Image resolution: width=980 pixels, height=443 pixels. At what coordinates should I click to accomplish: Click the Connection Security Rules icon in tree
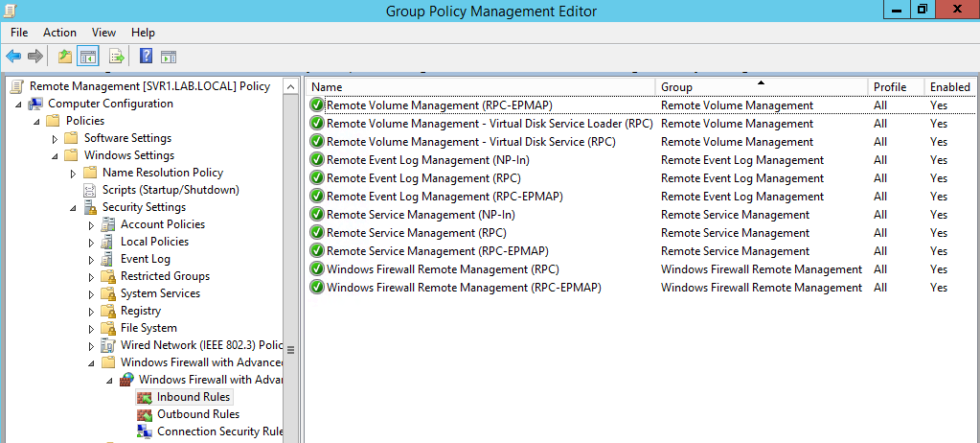(x=145, y=431)
